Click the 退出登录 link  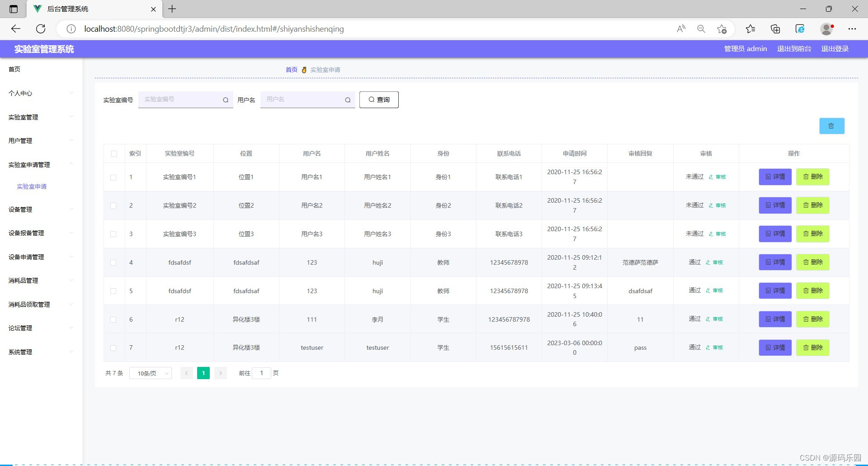(835, 48)
